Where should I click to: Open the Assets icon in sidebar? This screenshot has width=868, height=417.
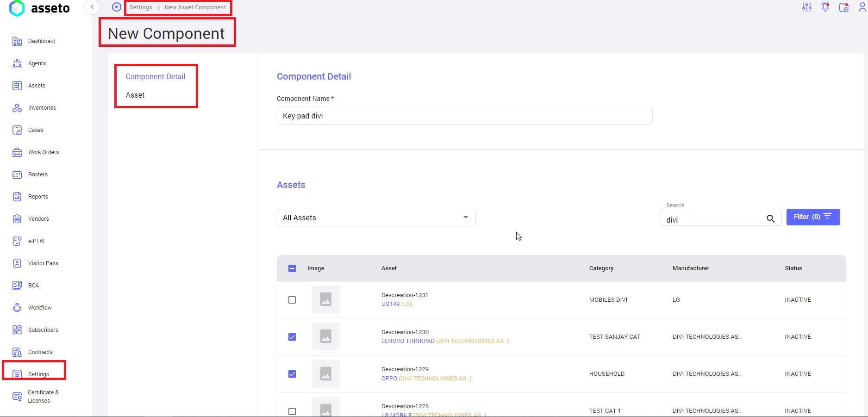[x=17, y=86]
